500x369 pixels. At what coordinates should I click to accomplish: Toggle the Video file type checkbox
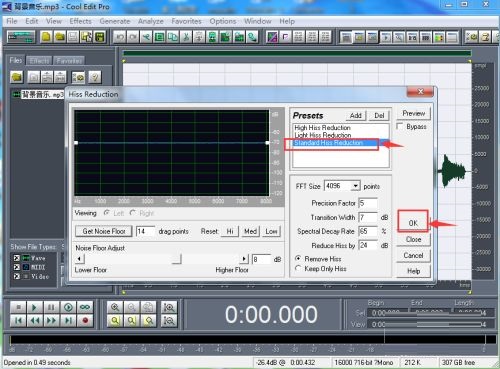tap(17, 276)
